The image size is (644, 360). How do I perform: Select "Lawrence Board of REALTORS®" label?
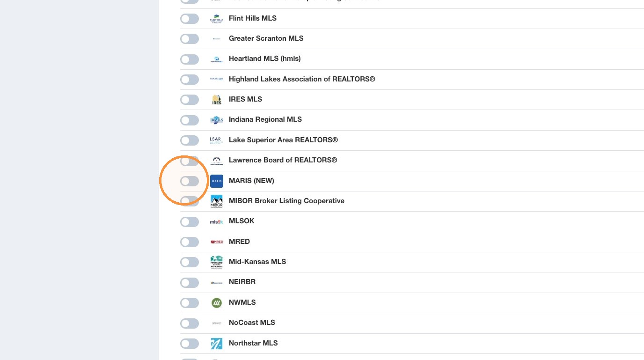[283, 160]
